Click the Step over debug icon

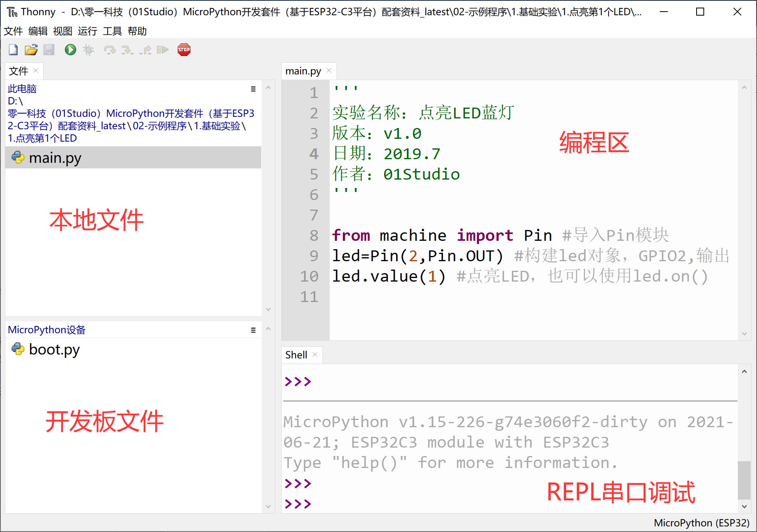pyautogui.click(x=109, y=50)
